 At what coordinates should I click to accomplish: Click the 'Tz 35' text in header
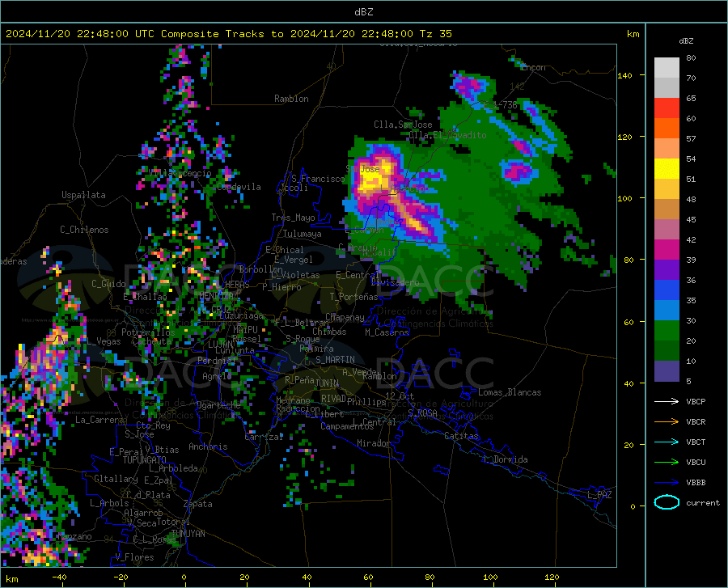pyautogui.click(x=435, y=34)
